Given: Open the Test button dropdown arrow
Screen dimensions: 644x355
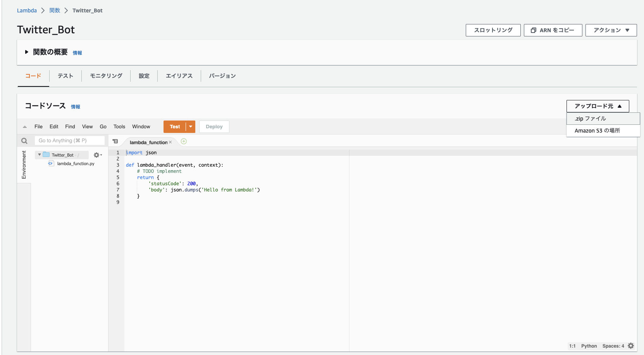Looking at the screenshot, I should [x=191, y=127].
